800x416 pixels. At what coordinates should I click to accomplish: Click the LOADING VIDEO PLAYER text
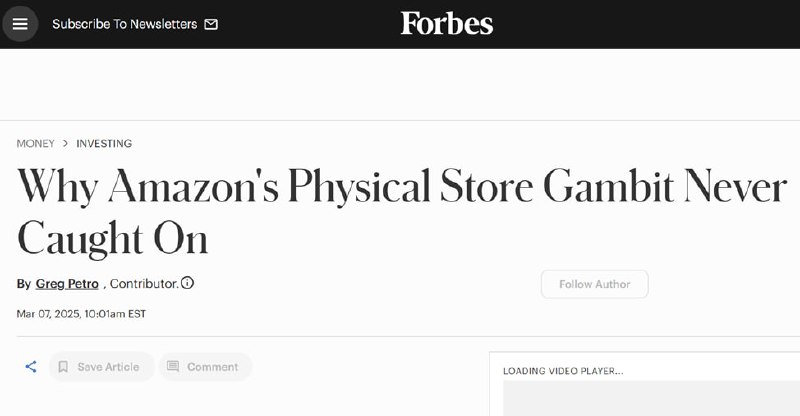pyautogui.click(x=563, y=371)
